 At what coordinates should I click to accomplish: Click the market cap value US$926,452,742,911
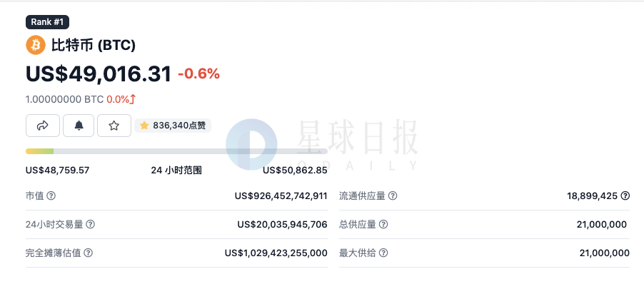(281, 196)
